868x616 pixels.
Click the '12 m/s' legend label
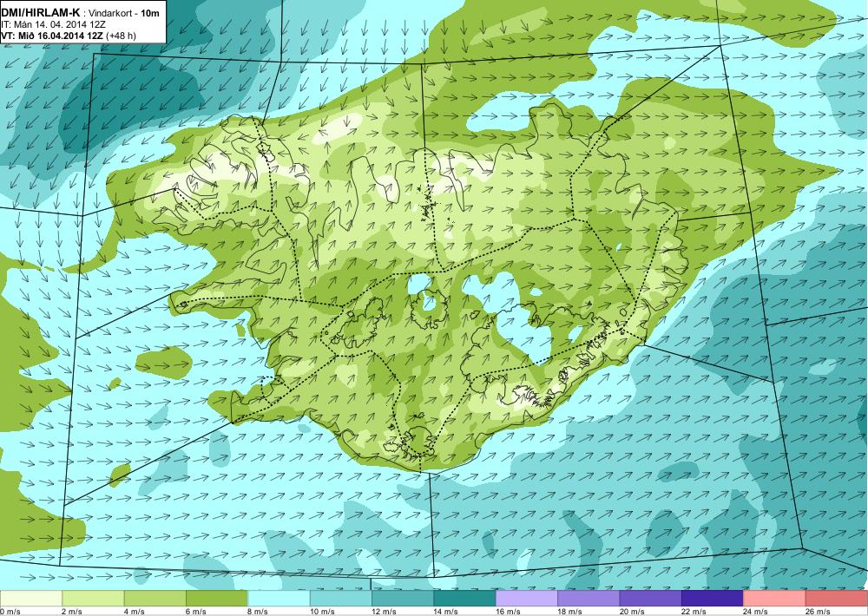[x=385, y=612]
